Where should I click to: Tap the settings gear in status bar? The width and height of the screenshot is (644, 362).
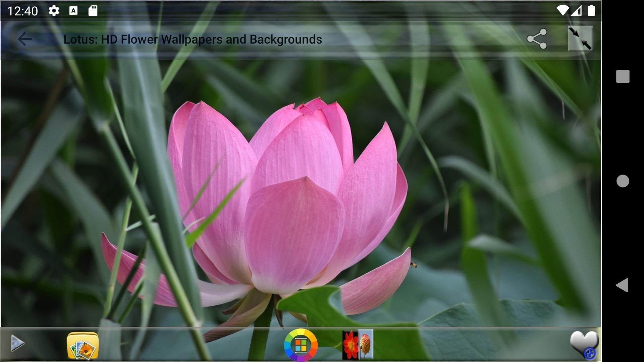(x=54, y=11)
